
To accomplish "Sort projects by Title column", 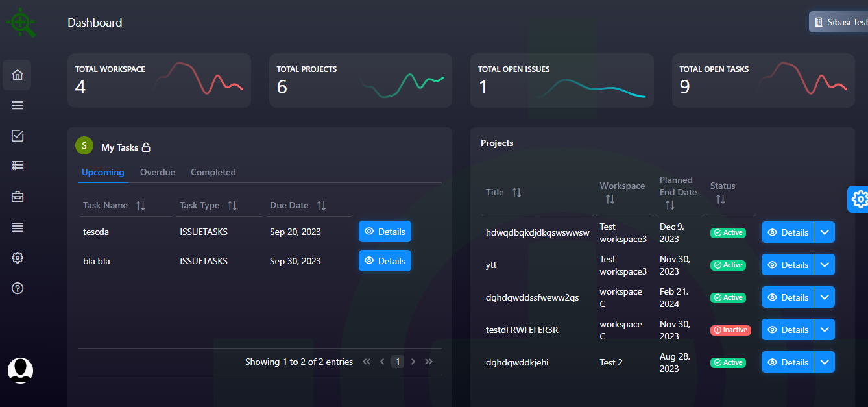I will pyautogui.click(x=516, y=193).
